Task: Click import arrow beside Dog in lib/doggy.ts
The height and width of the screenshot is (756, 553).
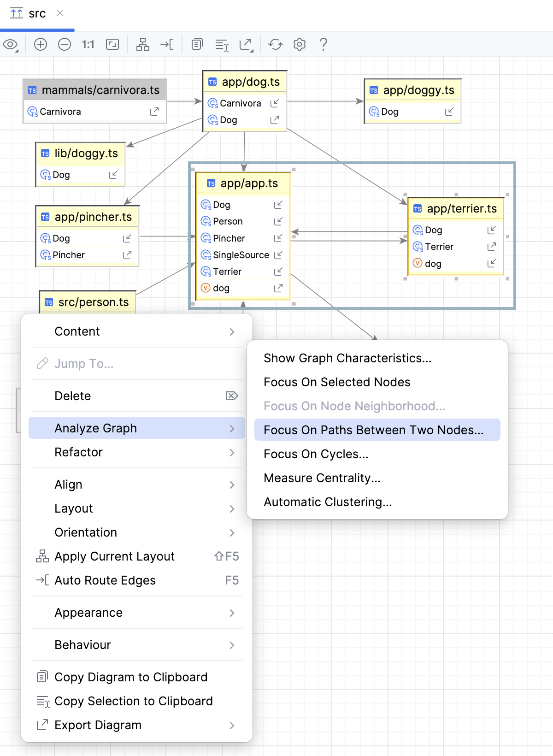Action: point(113,175)
